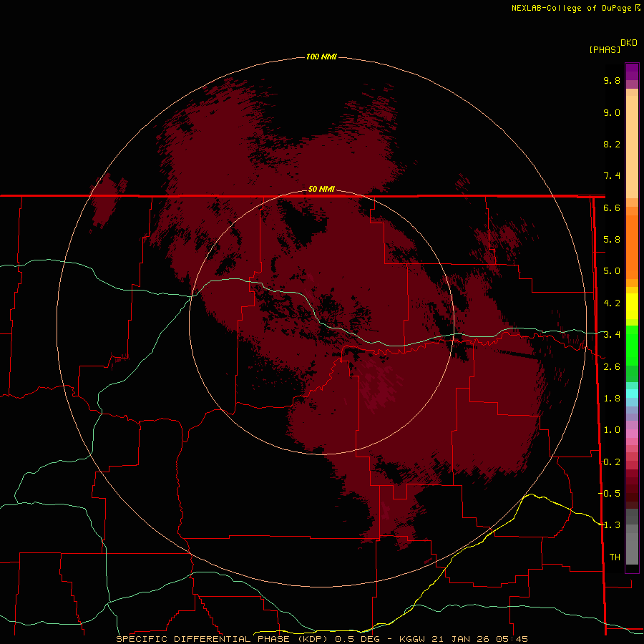Image resolution: width=644 pixels, height=644 pixels.
Task: Click the -0.5 legend value
Action: (x=610, y=494)
